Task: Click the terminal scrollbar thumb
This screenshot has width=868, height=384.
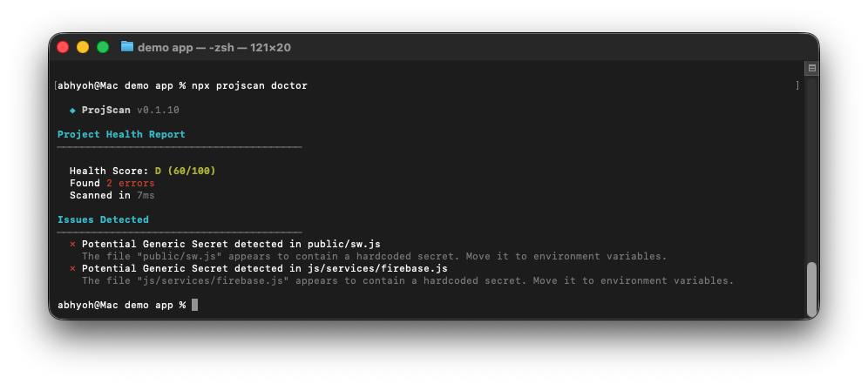Action: tap(811, 288)
